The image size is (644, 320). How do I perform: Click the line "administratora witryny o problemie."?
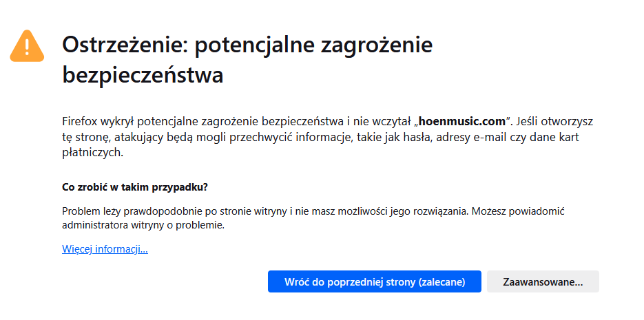point(143,225)
